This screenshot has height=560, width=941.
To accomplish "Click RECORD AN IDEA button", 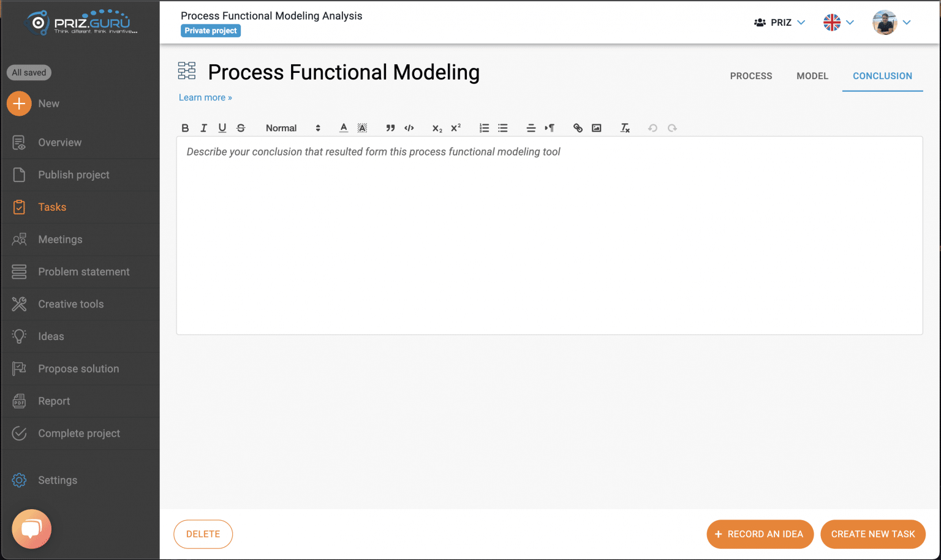I will point(760,534).
